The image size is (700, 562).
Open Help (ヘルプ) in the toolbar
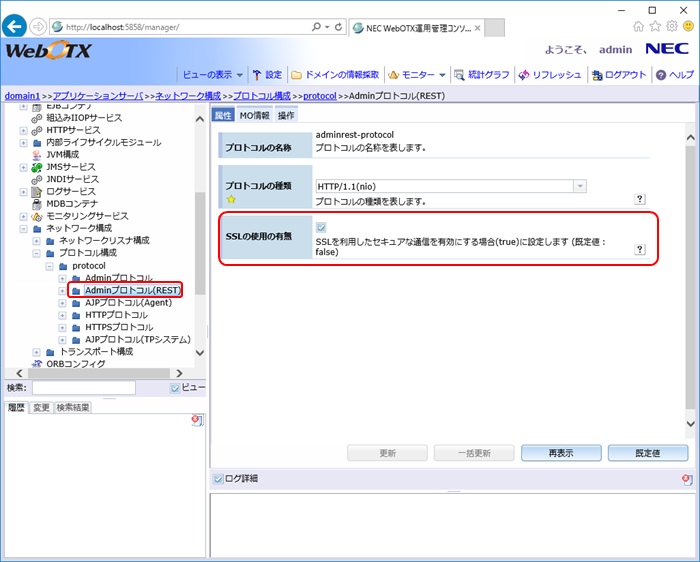[674, 74]
